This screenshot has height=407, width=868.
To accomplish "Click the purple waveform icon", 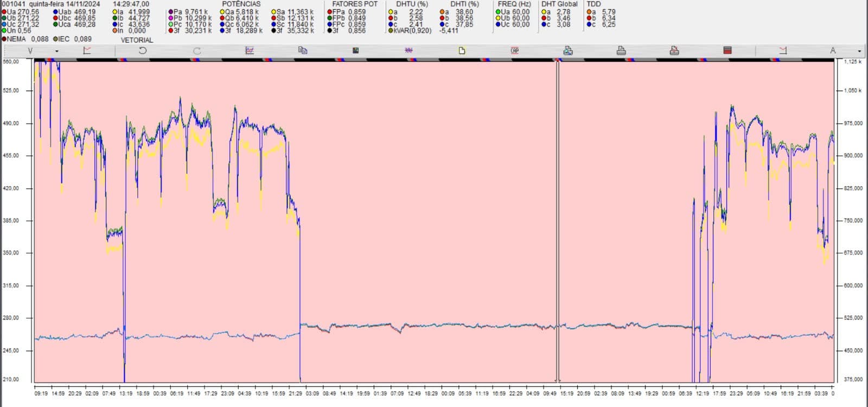I will [409, 50].
